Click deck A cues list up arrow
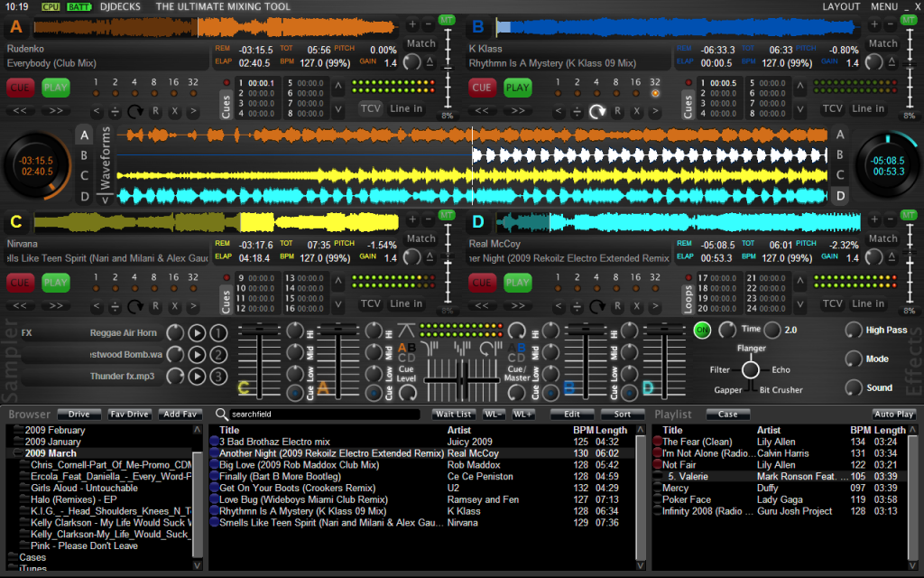Screen dimensions: 924x578 338,87
